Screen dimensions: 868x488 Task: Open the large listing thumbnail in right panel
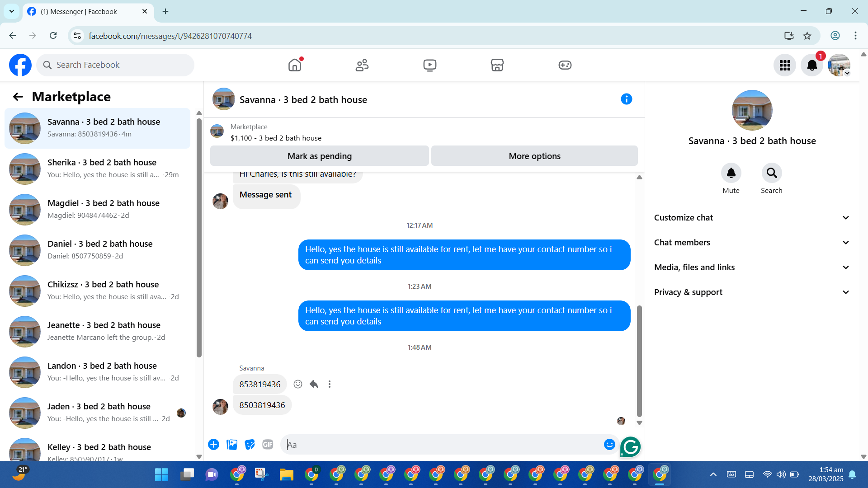tap(752, 110)
